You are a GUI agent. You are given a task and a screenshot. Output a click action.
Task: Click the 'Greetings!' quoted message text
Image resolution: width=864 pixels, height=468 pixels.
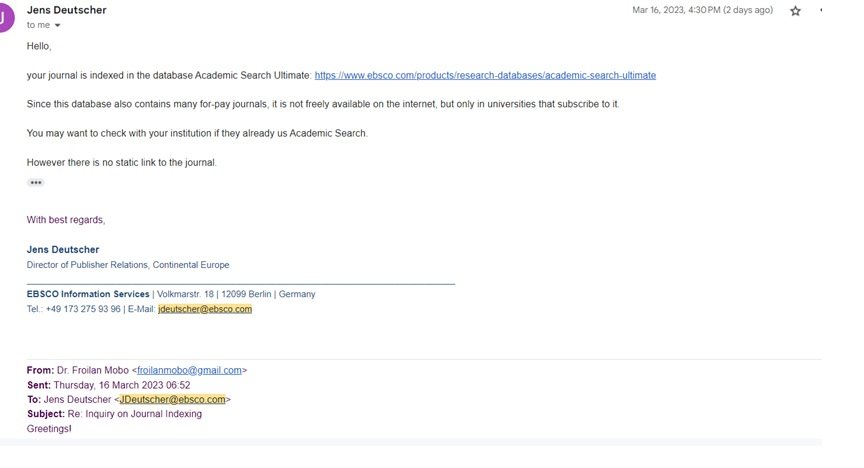pyautogui.click(x=49, y=428)
